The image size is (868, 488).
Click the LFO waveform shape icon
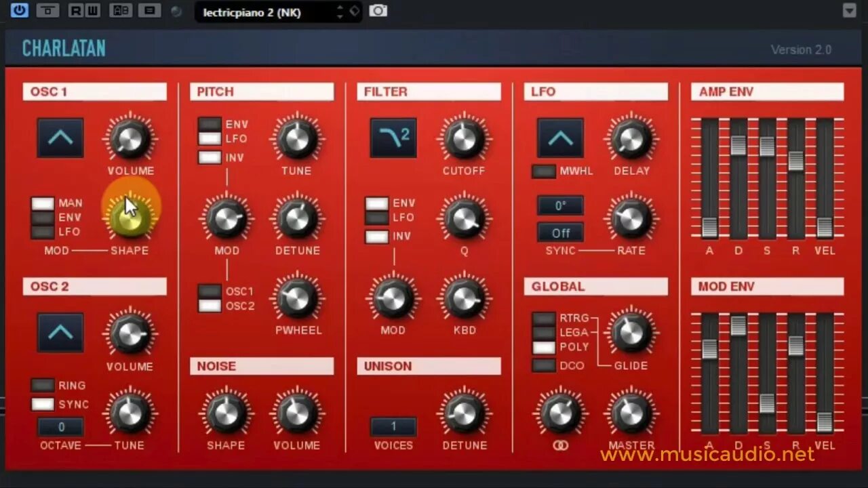pyautogui.click(x=559, y=138)
